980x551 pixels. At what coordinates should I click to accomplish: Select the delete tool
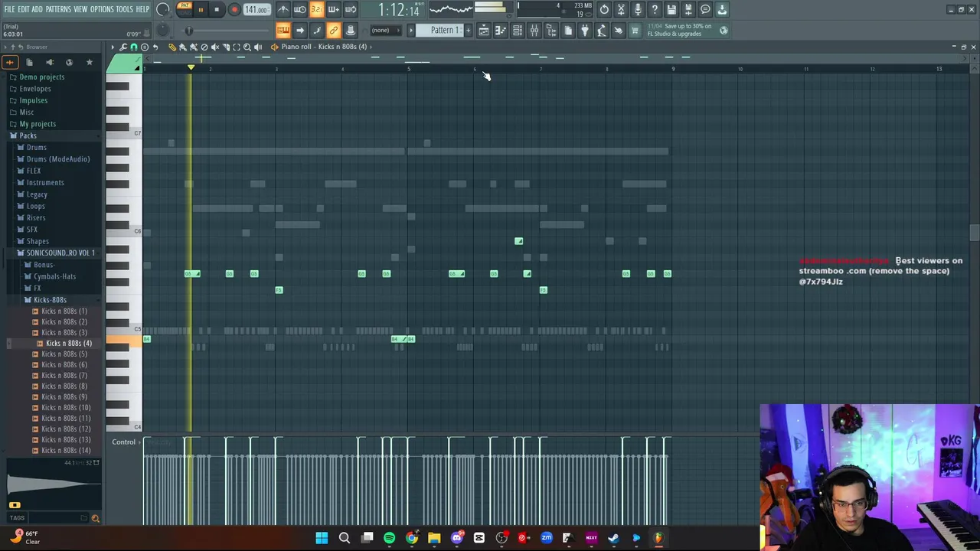coord(204,47)
